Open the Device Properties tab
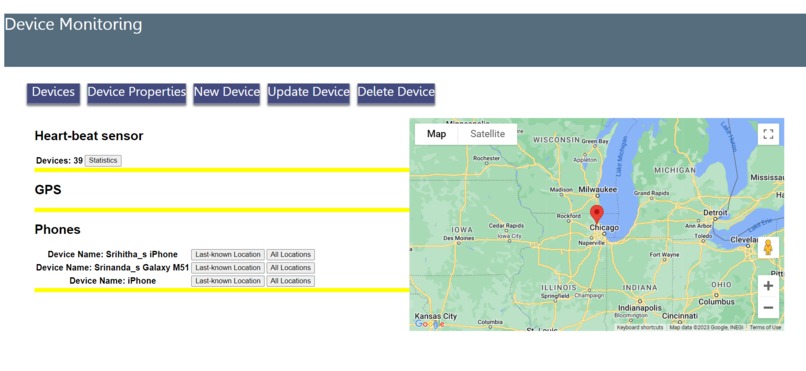This screenshot has width=806, height=371. pos(136,93)
